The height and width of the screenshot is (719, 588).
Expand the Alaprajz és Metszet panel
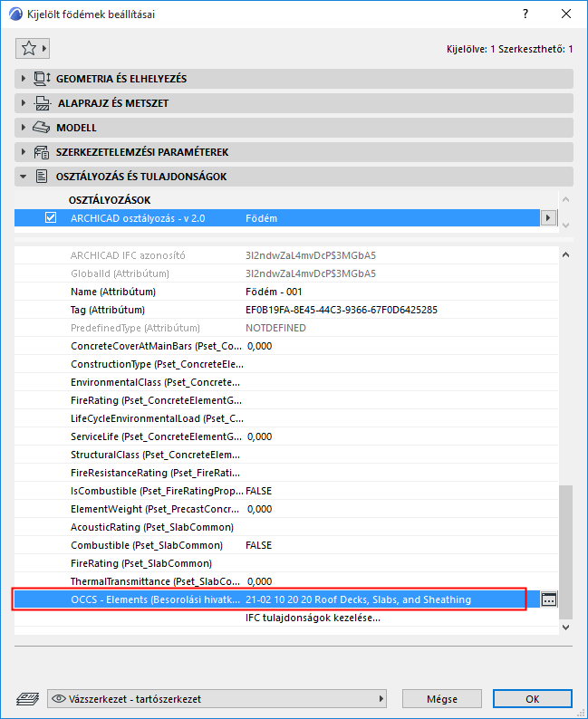[24, 103]
